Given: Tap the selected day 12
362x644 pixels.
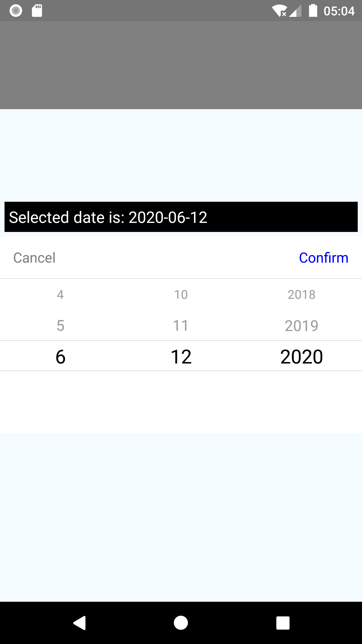Looking at the screenshot, I should (x=181, y=356).
